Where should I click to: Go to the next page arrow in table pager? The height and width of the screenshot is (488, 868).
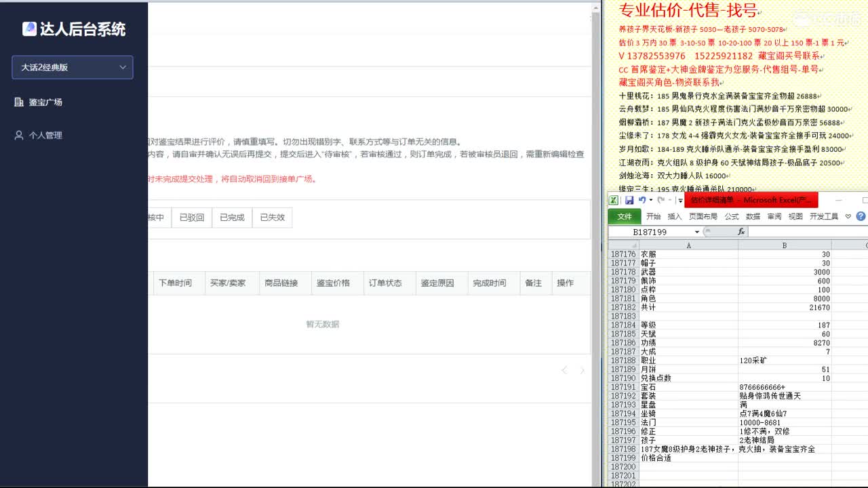582,370
